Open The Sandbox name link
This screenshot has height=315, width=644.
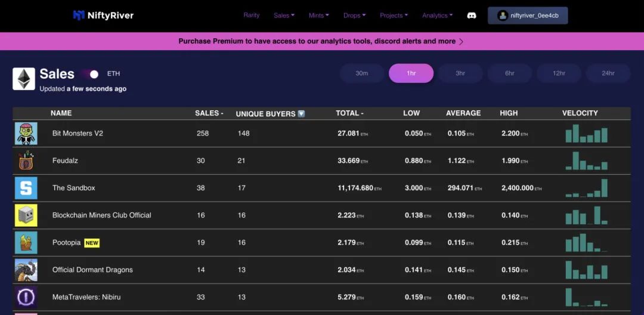[73, 188]
